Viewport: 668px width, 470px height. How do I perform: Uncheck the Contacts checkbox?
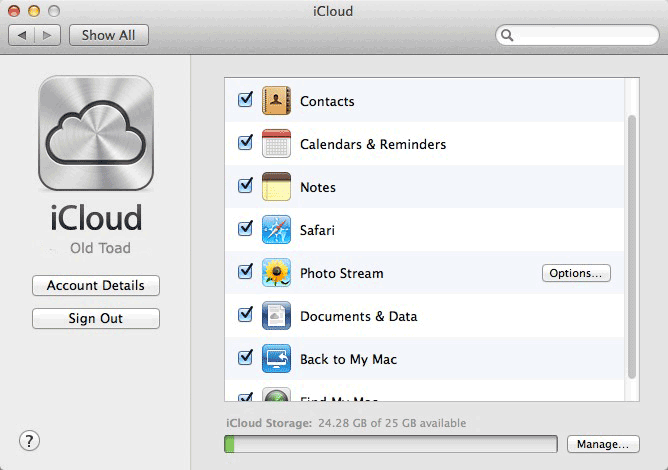245,99
